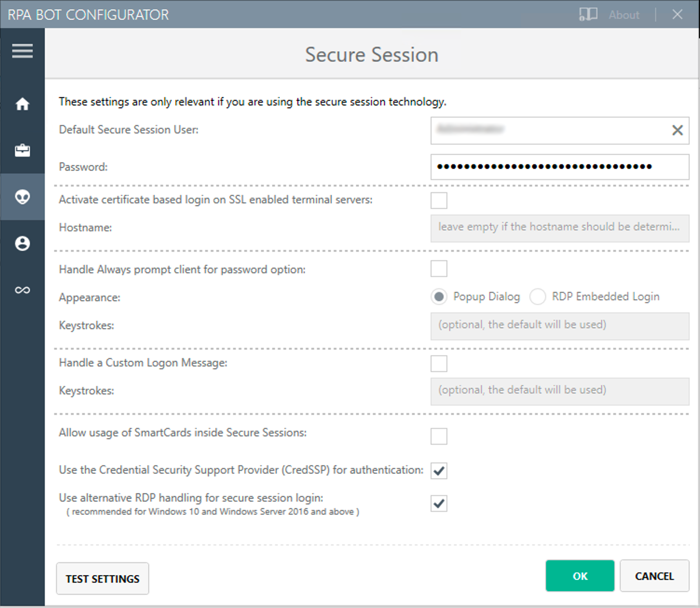700x608 pixels.
Task: Open the documentation book icon
Action: (x=588, y=14)
